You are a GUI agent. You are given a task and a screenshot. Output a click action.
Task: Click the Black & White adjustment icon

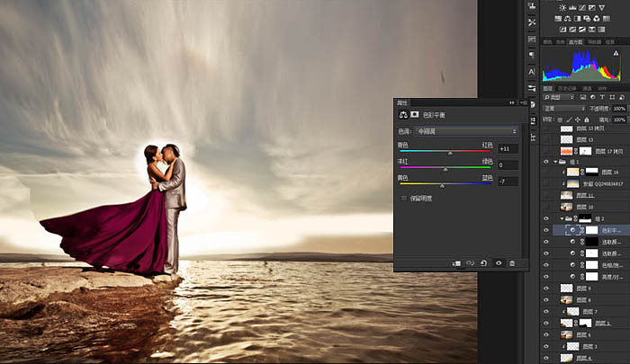click(578, 19)
